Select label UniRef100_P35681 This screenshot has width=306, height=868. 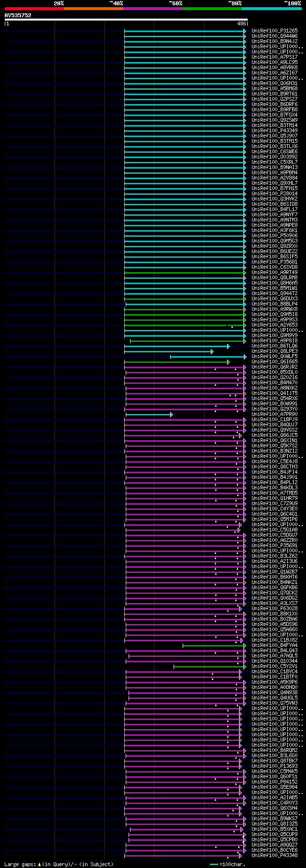[274, 262]
